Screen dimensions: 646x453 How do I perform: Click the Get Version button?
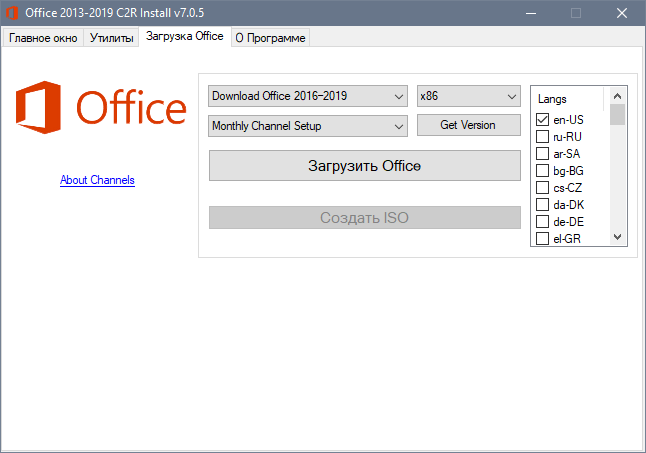469,125
